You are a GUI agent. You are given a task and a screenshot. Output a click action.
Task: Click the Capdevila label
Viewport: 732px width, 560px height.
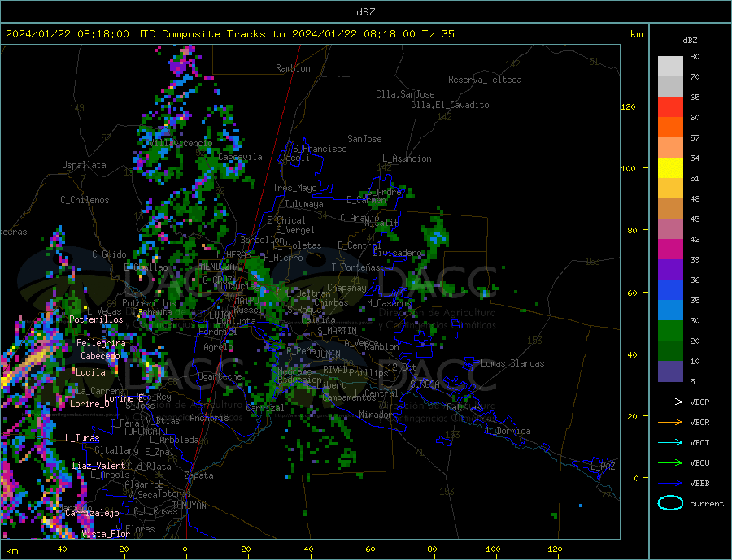click(241, 157)
